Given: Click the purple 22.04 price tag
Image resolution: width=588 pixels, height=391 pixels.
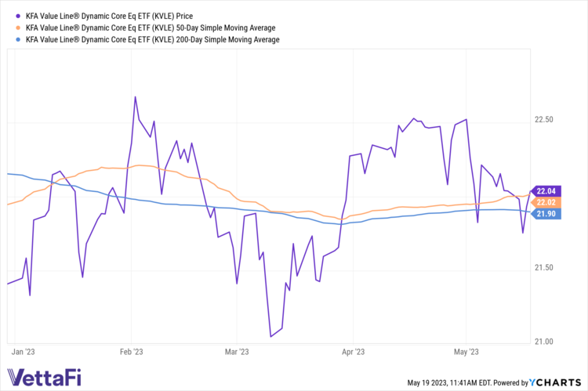Looking at the screenshot, I should click(x=546, y=190).
